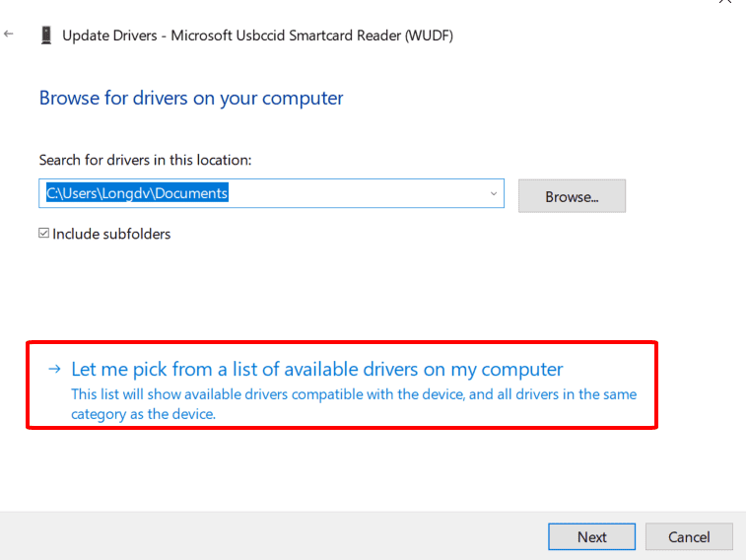Click the gray footer bar left of Next
747x560 pixels.
tap(272, 536)
